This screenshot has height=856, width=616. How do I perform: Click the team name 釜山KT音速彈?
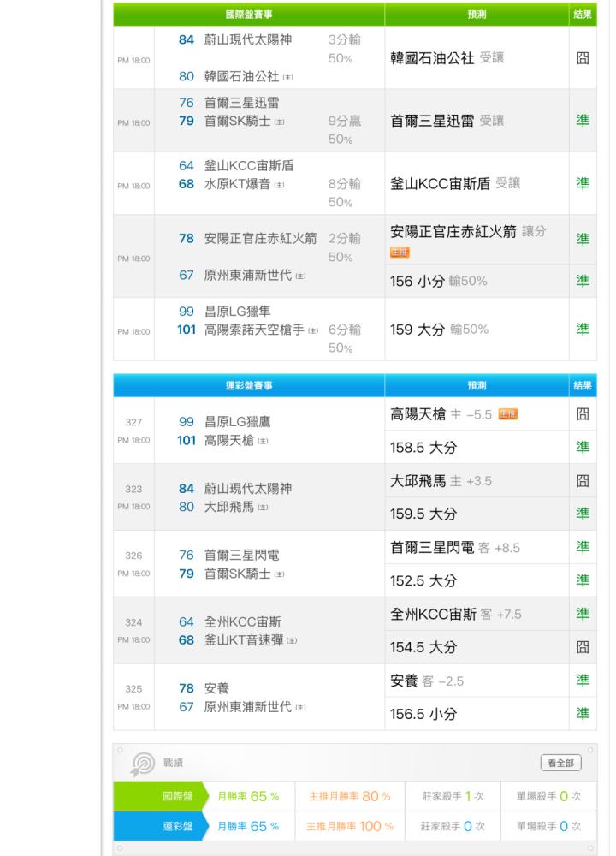244,639
